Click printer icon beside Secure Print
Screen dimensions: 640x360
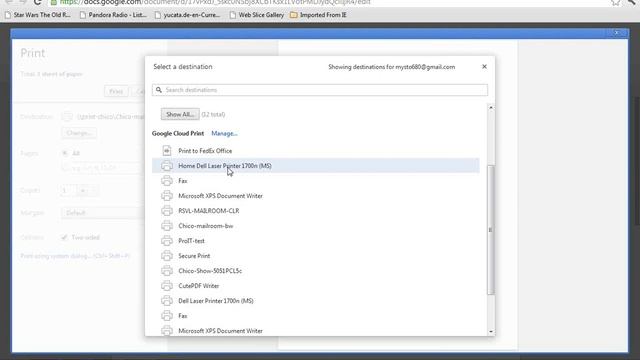tap(167, 256)
